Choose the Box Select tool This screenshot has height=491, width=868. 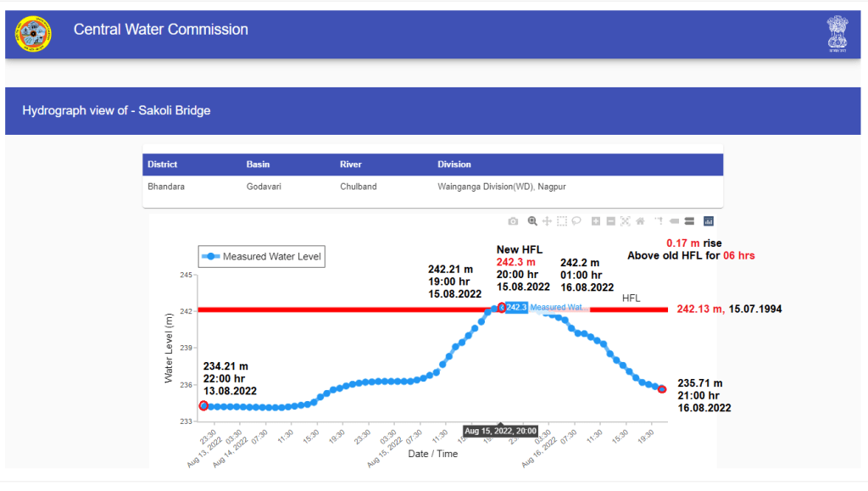tap(561, 221)
